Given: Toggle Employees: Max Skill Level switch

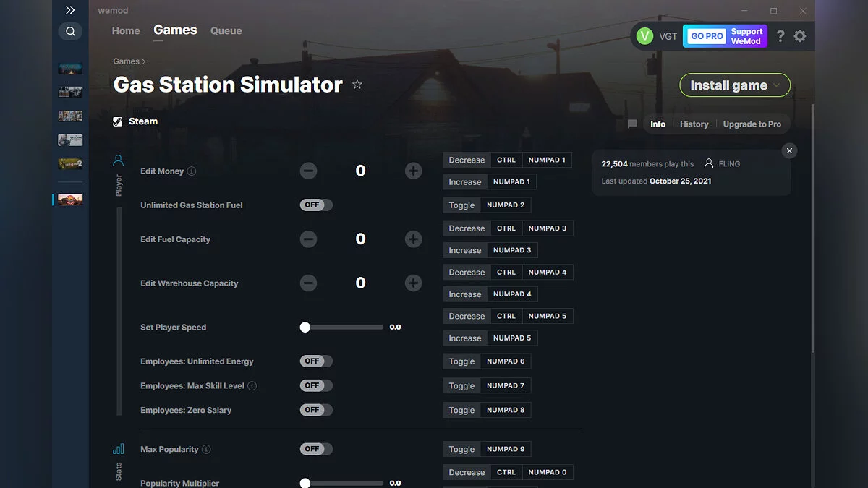Looking at the screenshot, I should 316,386.
